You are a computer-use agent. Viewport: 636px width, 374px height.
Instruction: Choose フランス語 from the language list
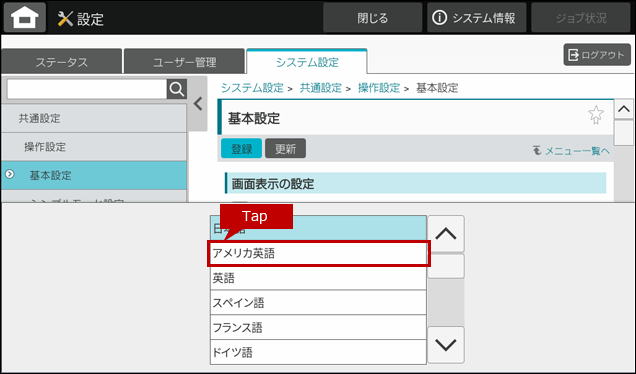tap(318, 327)
